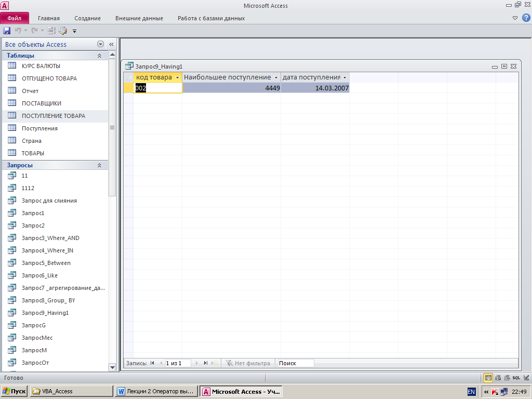
Task: Select Запрос для слияния query
Action: click(55, 201)
